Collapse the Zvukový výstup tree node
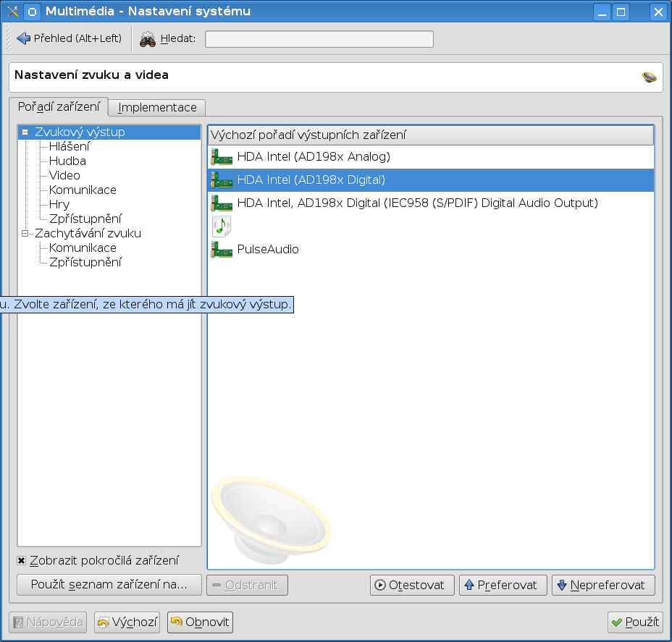This screenshot has height=642, width=672. click(x=25, y=132)
